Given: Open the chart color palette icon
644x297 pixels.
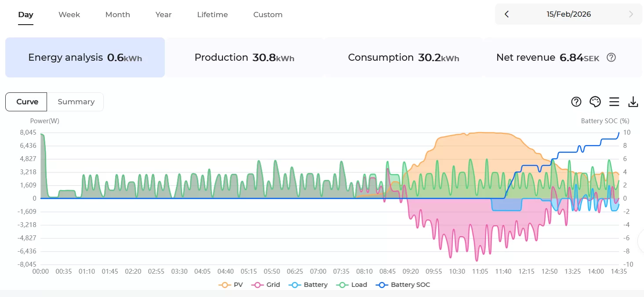Looking at the screenshot, I should click(595, 102).
